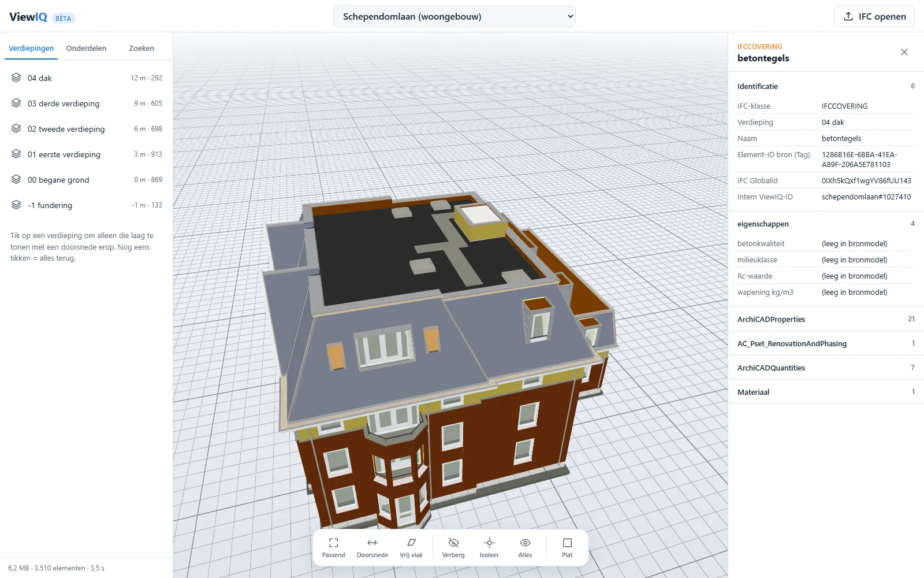The width and height of the screenshot is (924, 578).
Task: Click the 3D building model in viewport
Action: click(x=439, y=358)
